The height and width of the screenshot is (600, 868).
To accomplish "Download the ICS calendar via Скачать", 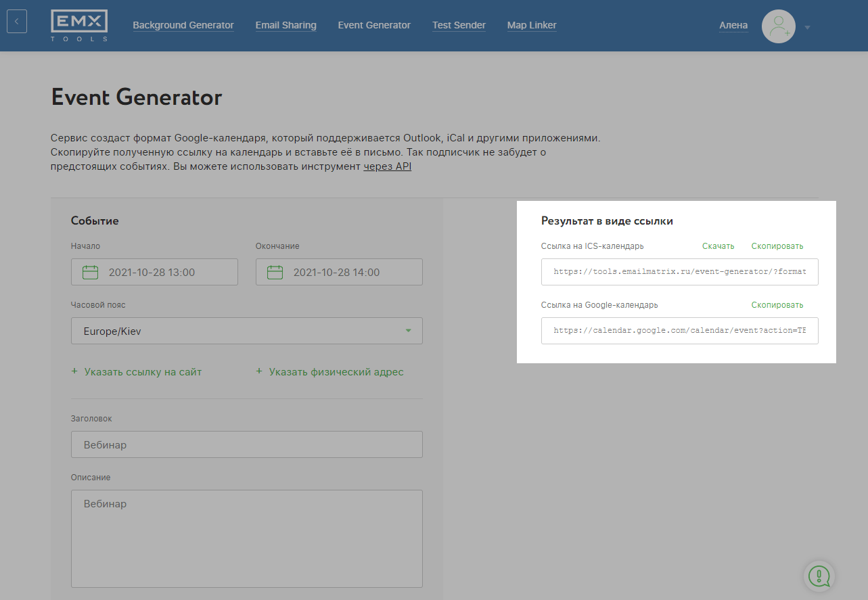I will pos(718,246).
